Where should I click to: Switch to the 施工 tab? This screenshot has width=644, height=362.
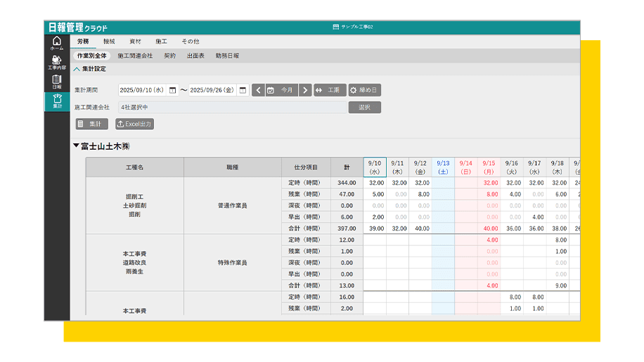[x=162, y=41]
